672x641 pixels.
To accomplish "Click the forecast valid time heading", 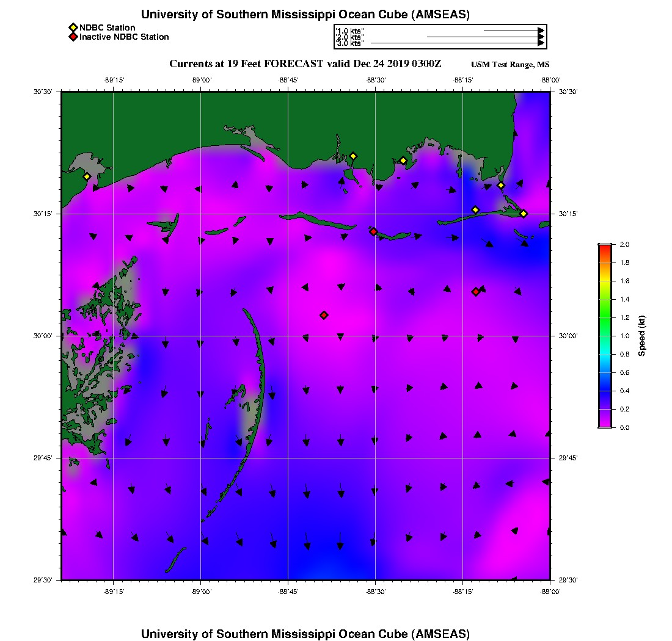I will (305, 63).
